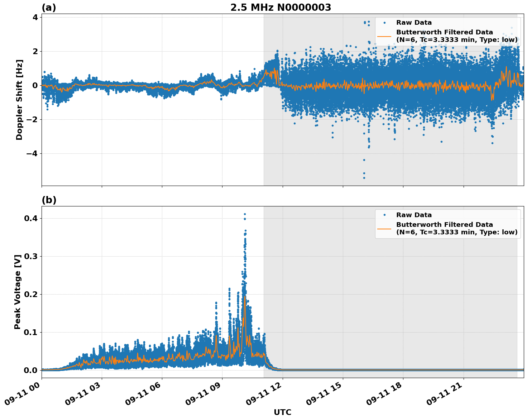
Task: Select orange Butterworth line sample in panel (a) legend
Action: click(x=384, y=36)
